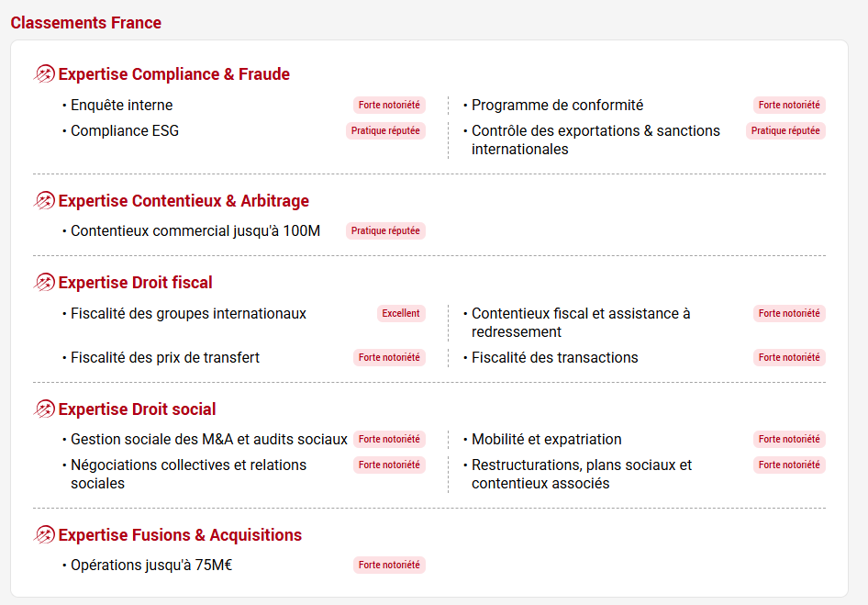Screen dimensions: 868x605
Task: Select Compliance ESG entry
Action: (x=125, y=131)
